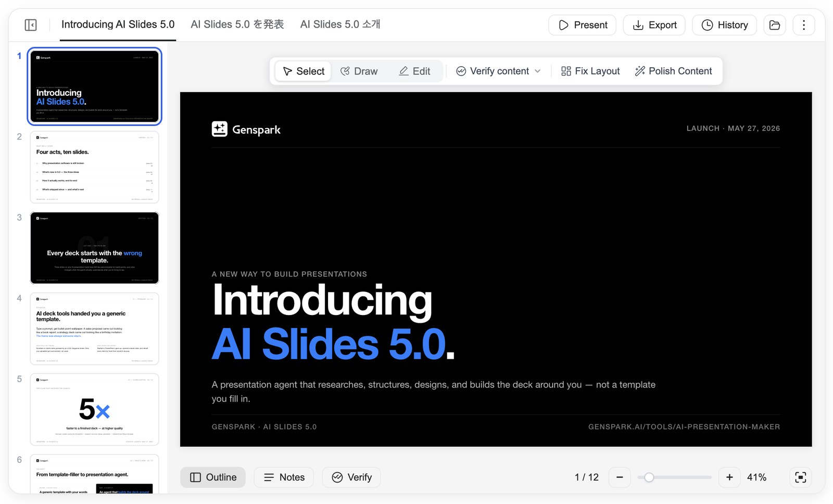Switch to Introducing AI Slides 5.0 tab
The image size is (833, 504).
(118, 24)
